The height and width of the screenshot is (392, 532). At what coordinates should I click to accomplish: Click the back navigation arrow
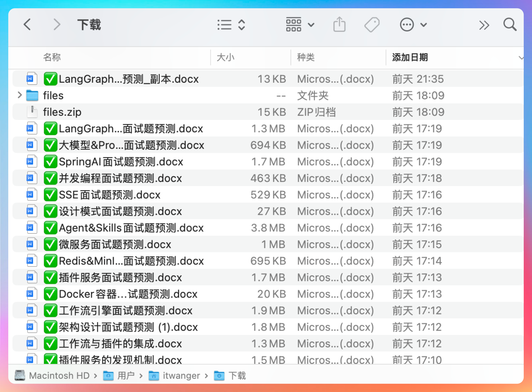pos(27,25)
